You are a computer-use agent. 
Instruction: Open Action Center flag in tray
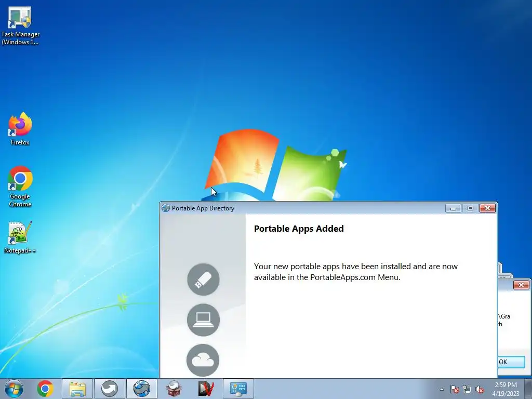tap(454, 389)
